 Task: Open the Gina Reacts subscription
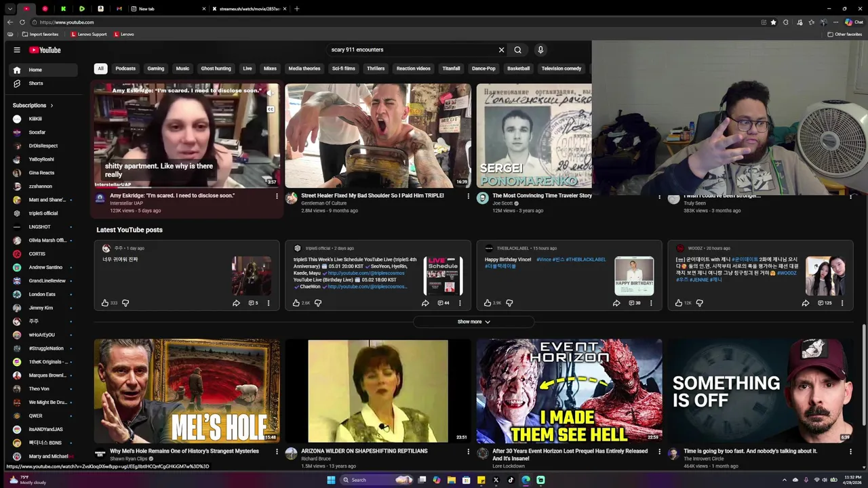[x=43, y=173]
